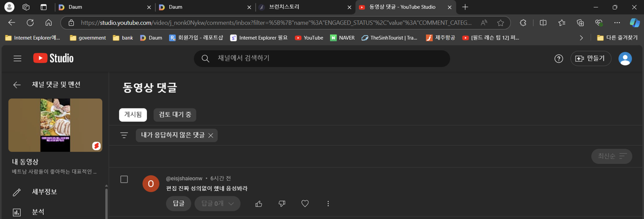Click the search magnifier icon in Studio
This screenshot has width=644, height=219.
click(205, 58)
